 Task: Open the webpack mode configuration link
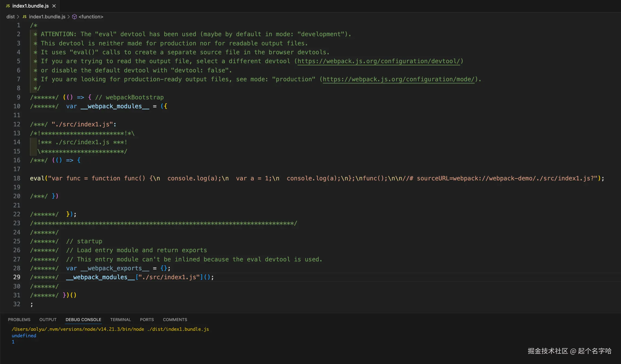(399, 79)
